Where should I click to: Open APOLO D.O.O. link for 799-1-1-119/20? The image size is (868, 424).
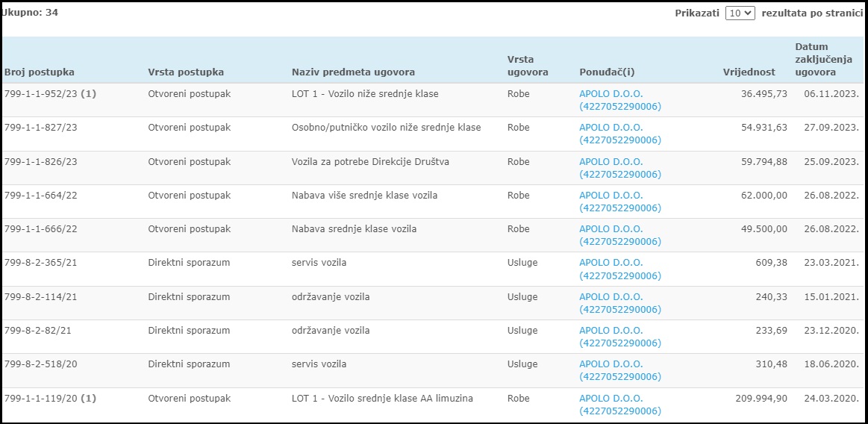tap(620, 405)
